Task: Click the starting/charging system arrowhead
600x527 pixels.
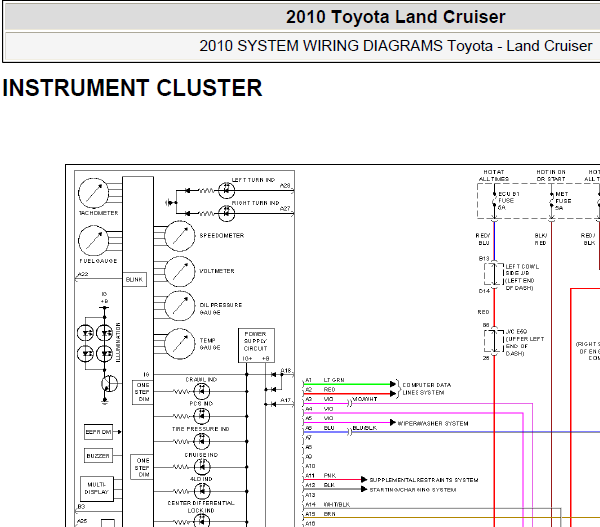Action: point(364,489)
